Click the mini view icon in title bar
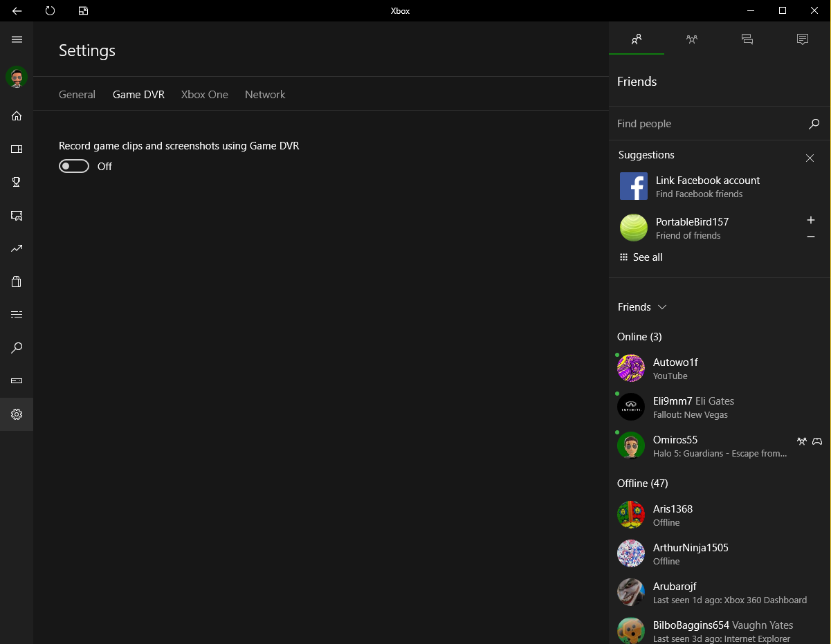The image size is (831, 644). [83, 10]
